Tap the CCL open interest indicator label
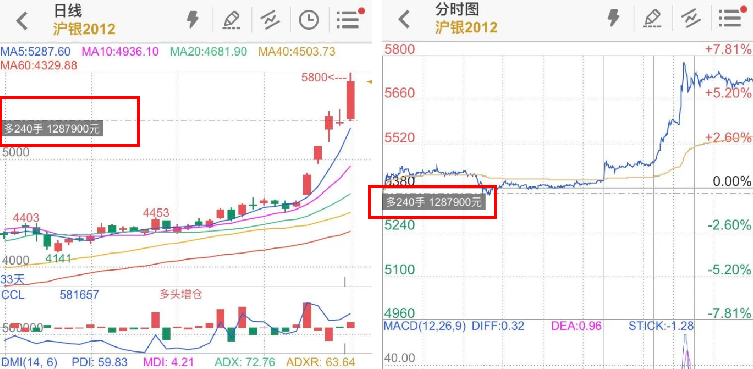 click(12, 295)
